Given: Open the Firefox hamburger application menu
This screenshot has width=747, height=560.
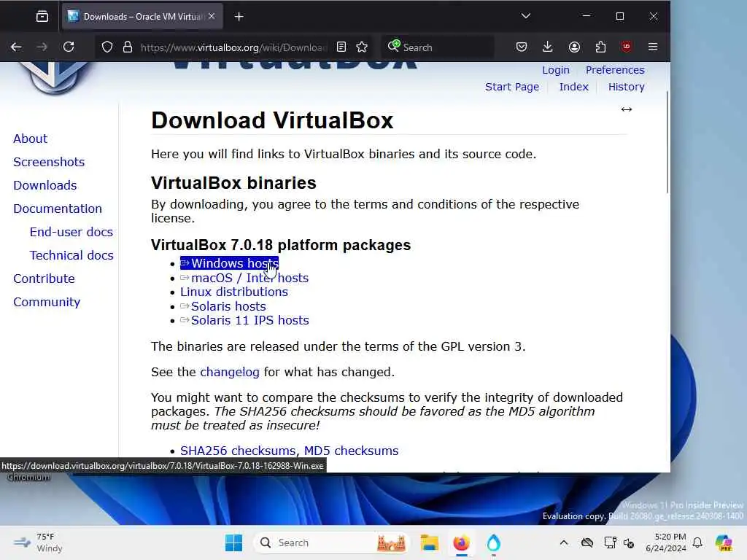Looking at the screenshot, I should (653, 47).
